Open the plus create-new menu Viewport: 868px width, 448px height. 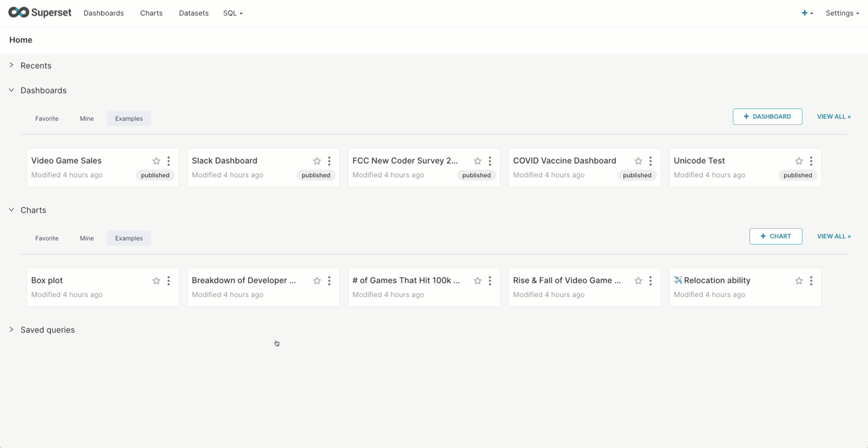click(806, 13)
